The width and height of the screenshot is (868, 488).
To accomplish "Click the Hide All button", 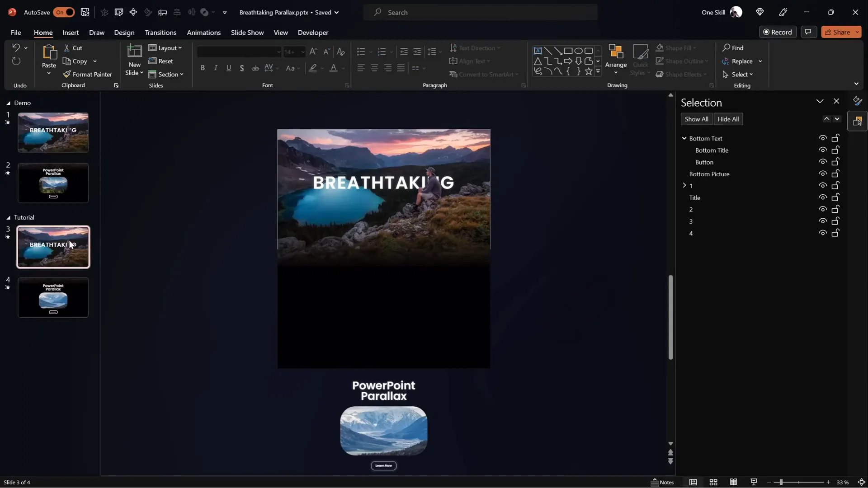I will (728, 119).
